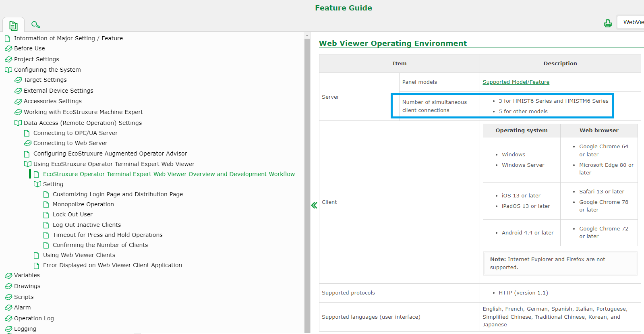Screen dimensions: 644x334
Task: Click page icon beside Timeout for Press and Hold
Action: pyautogui.click(x=46, y=235)
